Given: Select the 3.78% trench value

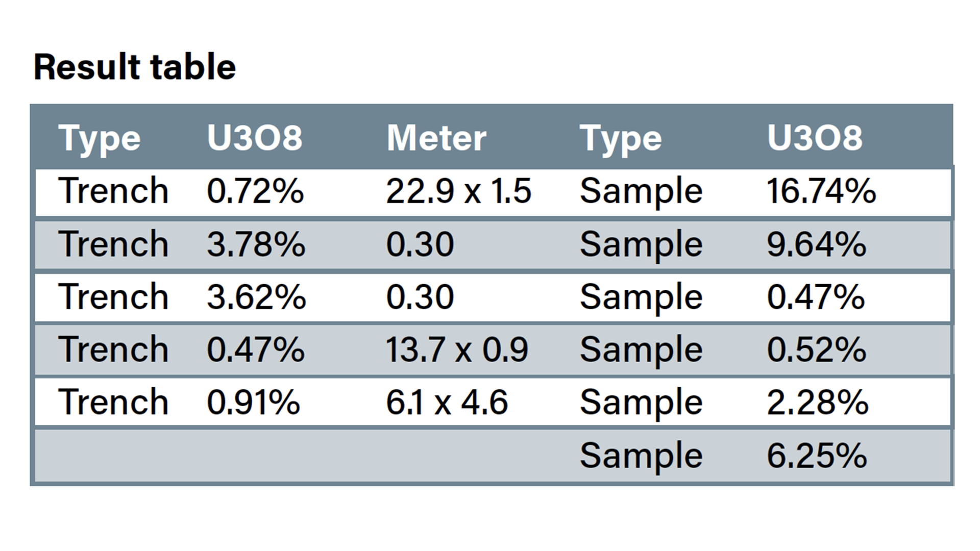Looking at the screenshot, I should click(x=256, y=244).
